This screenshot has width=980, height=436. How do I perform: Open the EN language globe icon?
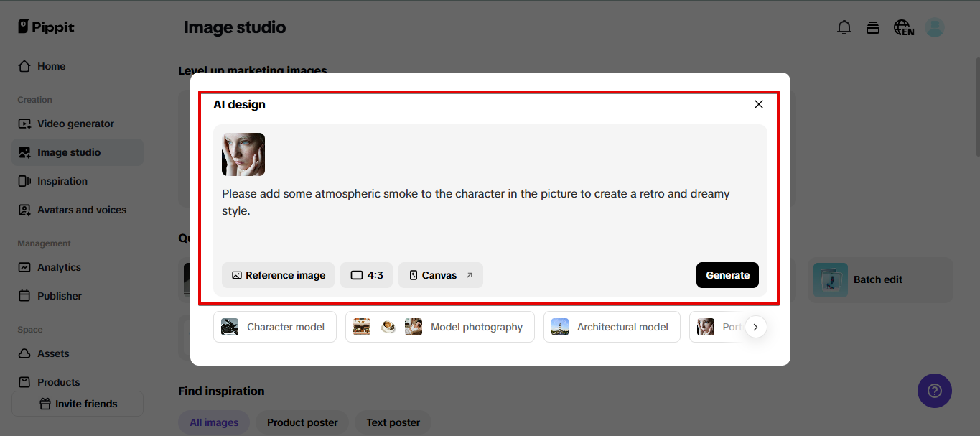click(902, 27)
